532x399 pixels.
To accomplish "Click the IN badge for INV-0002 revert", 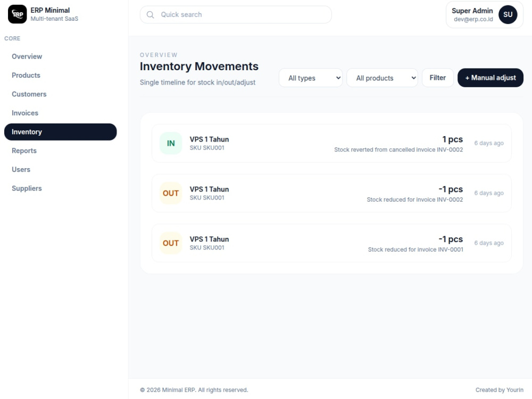I will tap(171, 143).
